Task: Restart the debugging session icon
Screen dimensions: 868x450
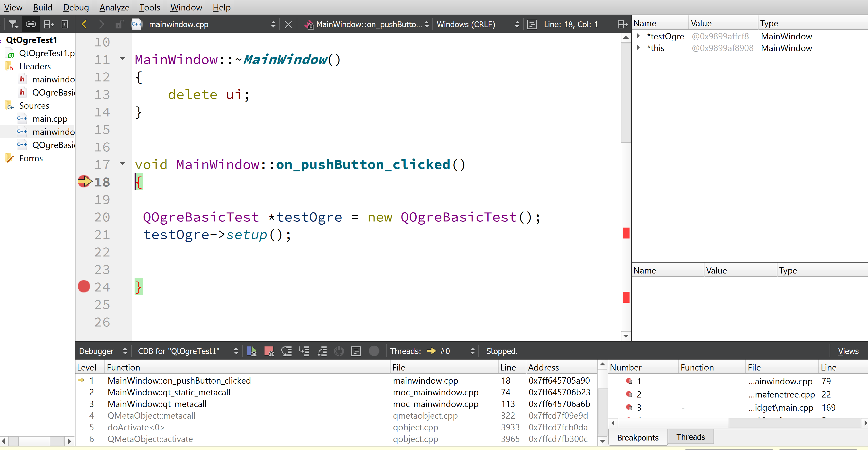Action: (x=339, y=351)
